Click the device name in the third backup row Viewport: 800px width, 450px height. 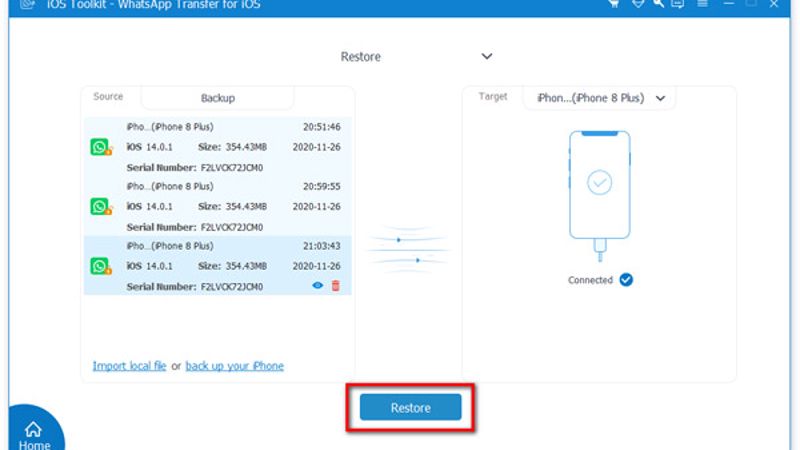(170, 246)
